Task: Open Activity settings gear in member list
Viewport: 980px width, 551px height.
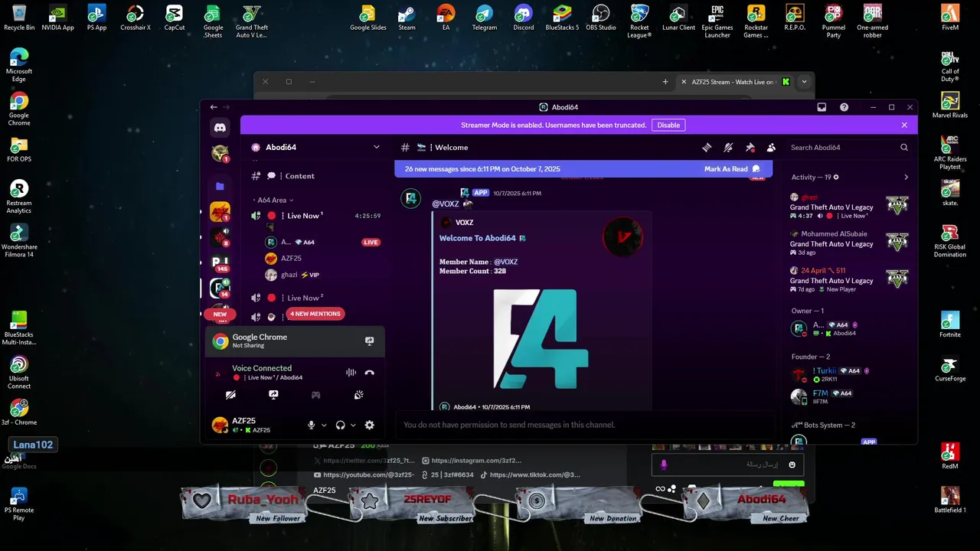Action: [x=836, y=177]
